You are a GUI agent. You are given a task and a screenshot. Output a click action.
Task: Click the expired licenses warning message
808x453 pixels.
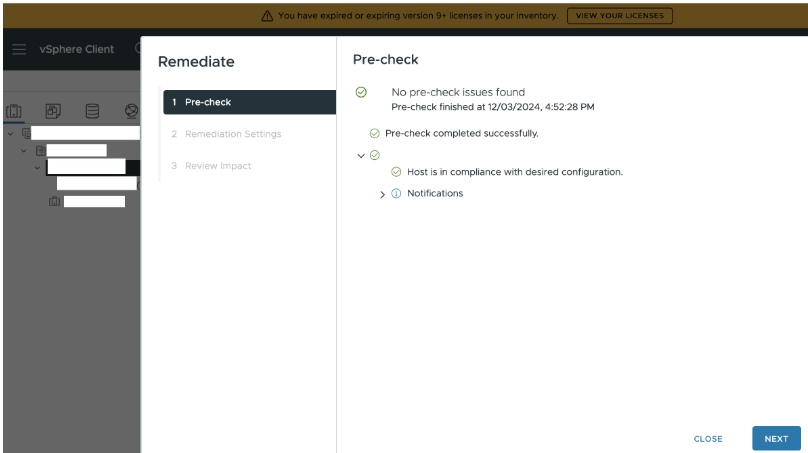tap(418, 16)
